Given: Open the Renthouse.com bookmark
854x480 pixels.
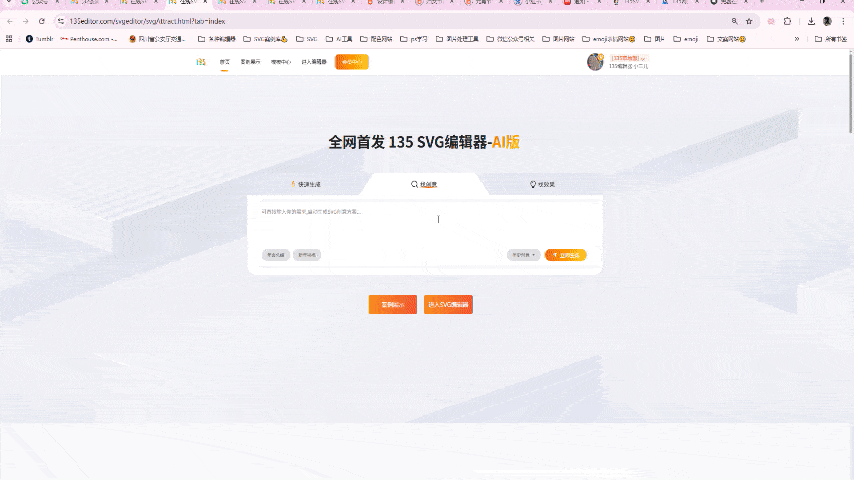Looking at the screenshot, I should pyautogui.click(x=89, y=39).
